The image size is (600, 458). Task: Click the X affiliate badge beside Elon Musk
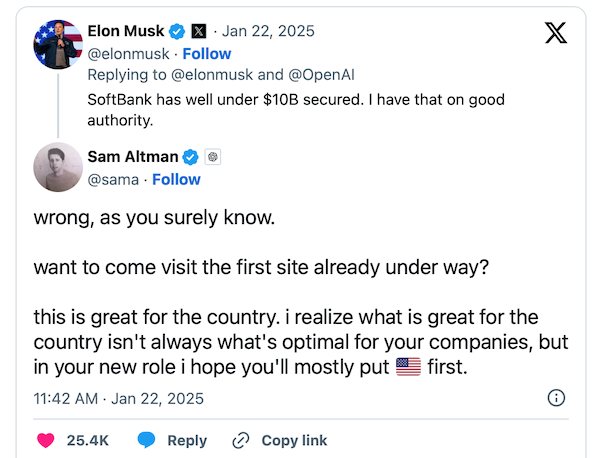tap(199, 31)
